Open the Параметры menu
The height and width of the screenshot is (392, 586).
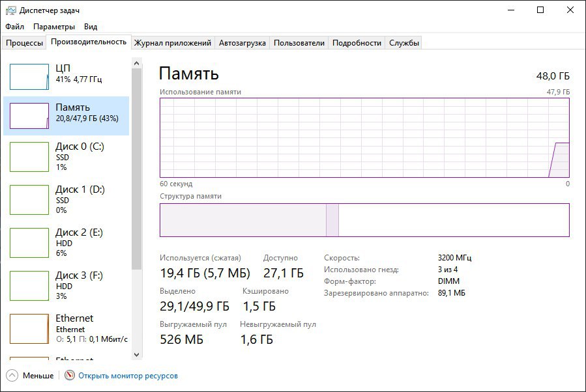coord(54,27)
